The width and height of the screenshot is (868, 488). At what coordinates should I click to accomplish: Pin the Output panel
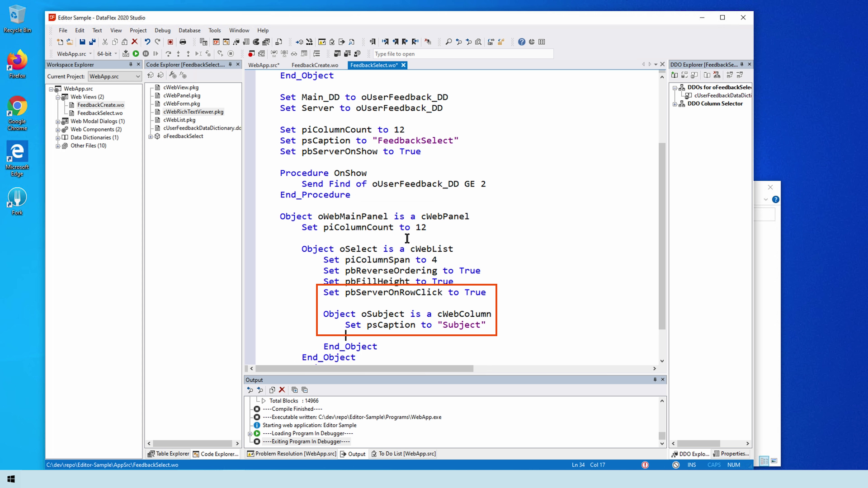(x=655, y=380)
